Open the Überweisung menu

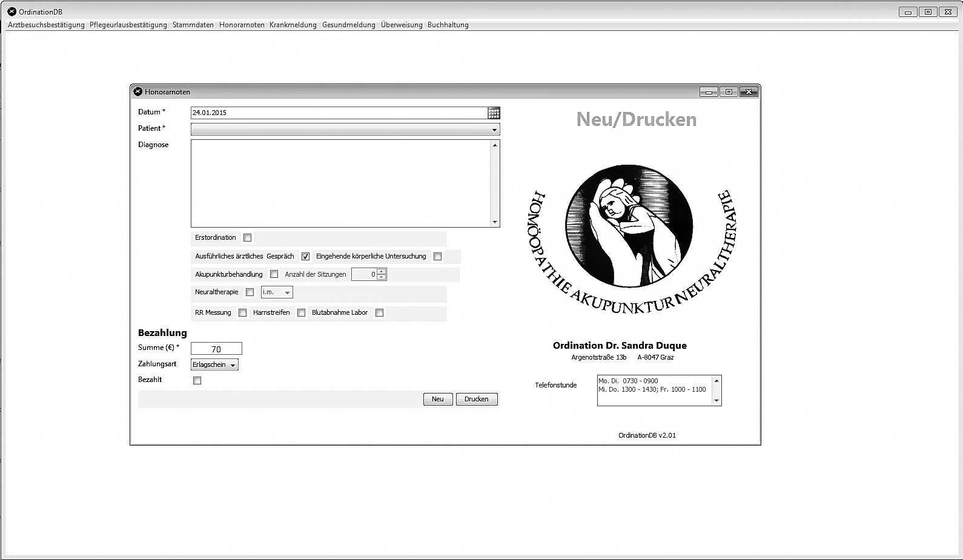coord(402,25)
